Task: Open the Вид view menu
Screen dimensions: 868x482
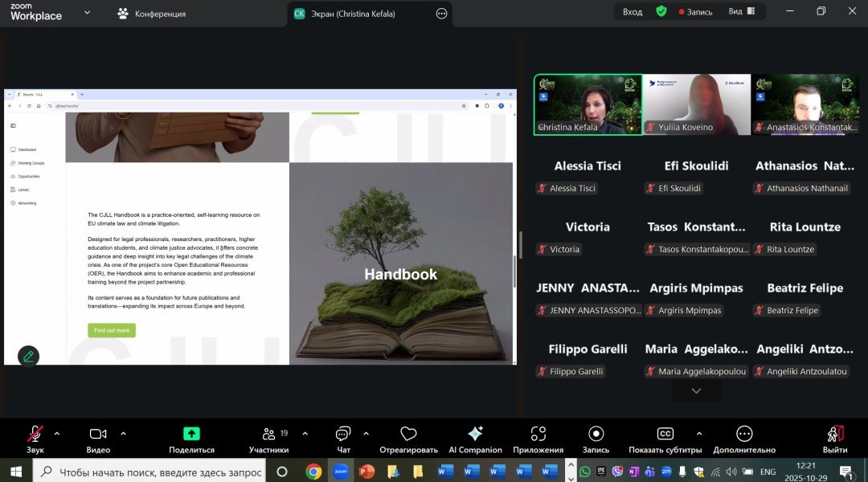Action: pos(741,11)
